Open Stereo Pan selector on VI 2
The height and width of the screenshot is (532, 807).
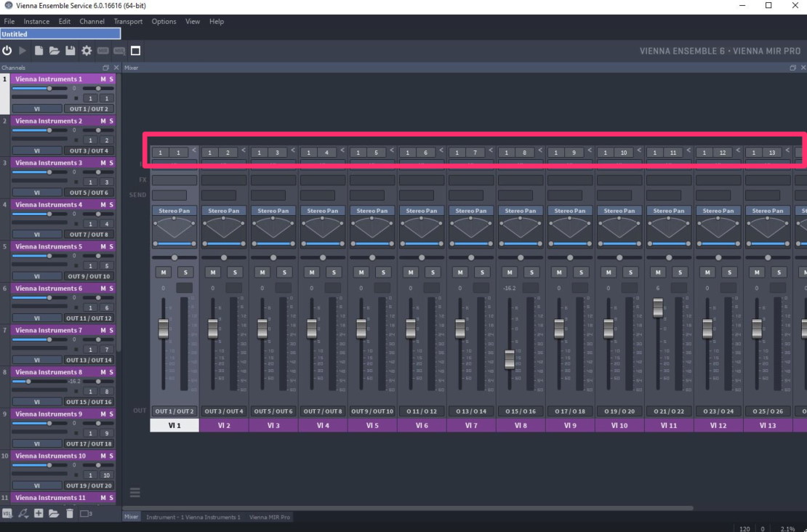click(224, 211)
